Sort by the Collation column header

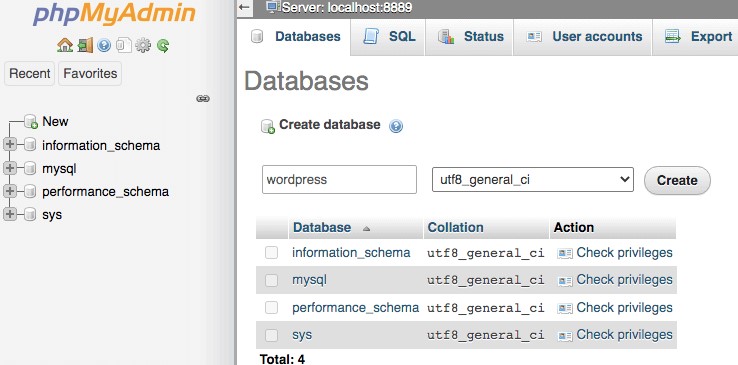(456, 228)
